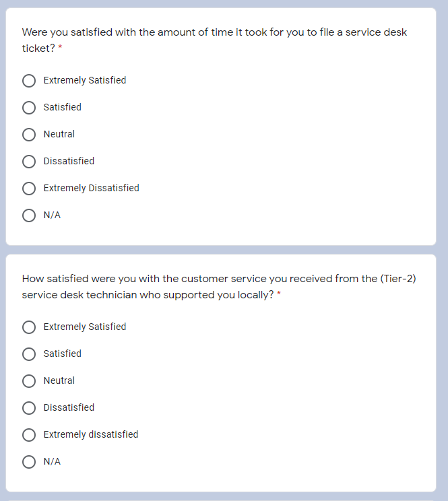This screenshot has width=448, height=501.
Task: Click 'Extremely dissatisfied' label text in Tier-2 question
Action: click(x=91, y=434)
